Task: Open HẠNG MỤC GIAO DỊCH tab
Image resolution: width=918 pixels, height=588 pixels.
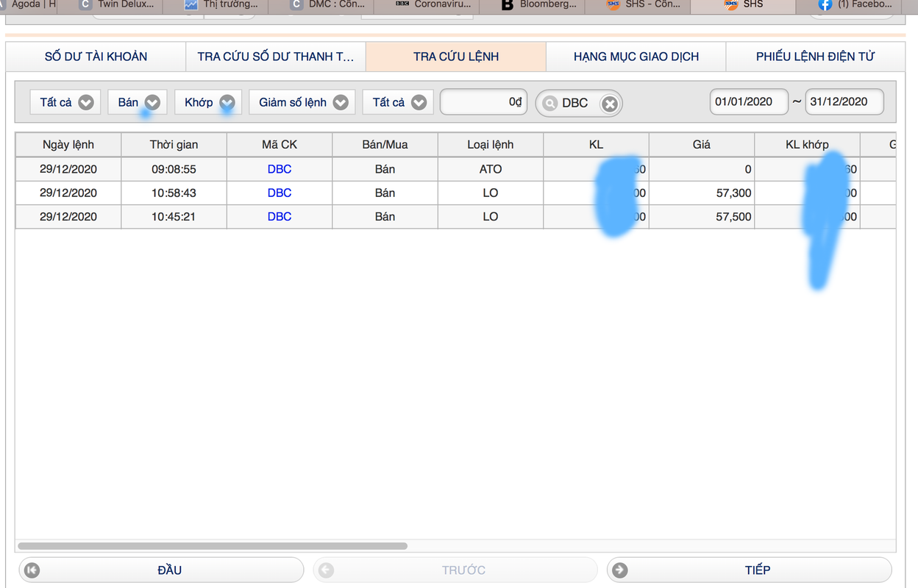Action: click(636, 57)
